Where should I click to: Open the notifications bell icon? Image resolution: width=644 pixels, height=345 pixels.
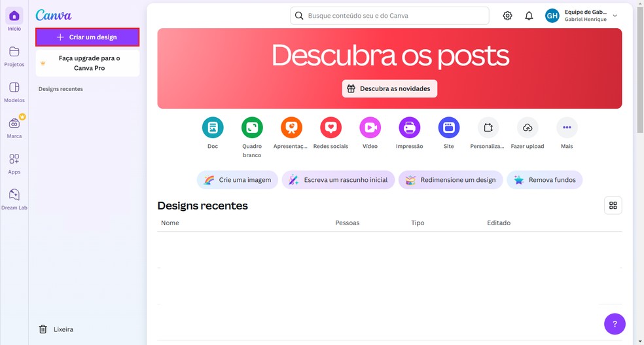(x=529, y=16)
